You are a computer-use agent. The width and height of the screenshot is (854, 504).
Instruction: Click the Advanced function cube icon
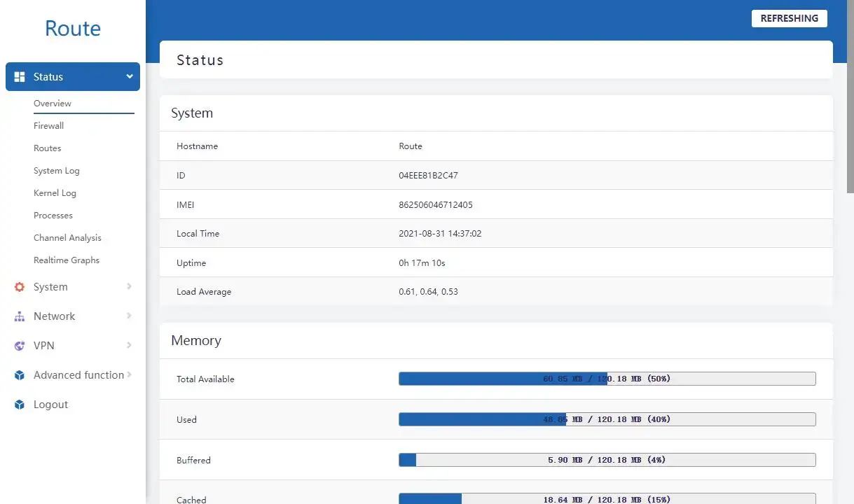click(20, 375)
